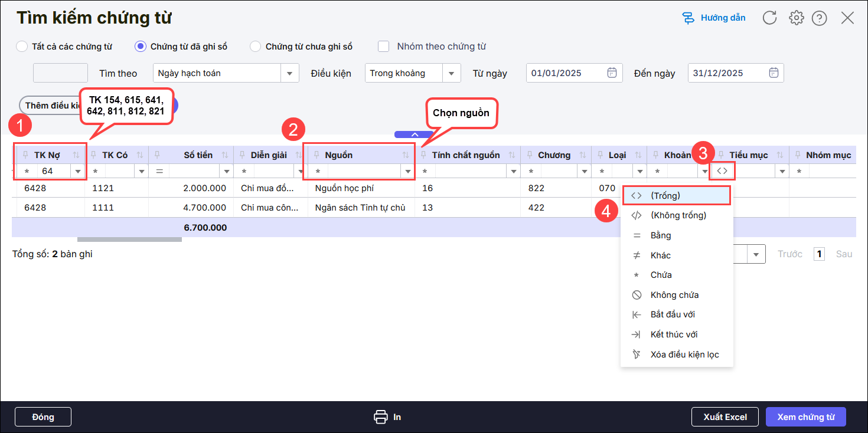Open calendar picker for Đến ngày

774,73
